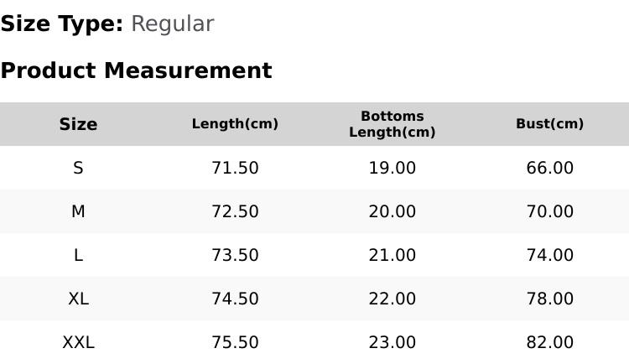This screenshot has height=364, width=629.
Task: Click the 75.50 length value
Action: coord(235,342)
